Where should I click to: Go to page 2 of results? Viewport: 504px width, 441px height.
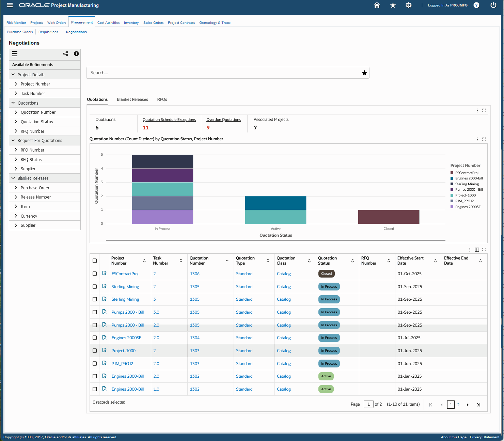[x=458, y=405]
